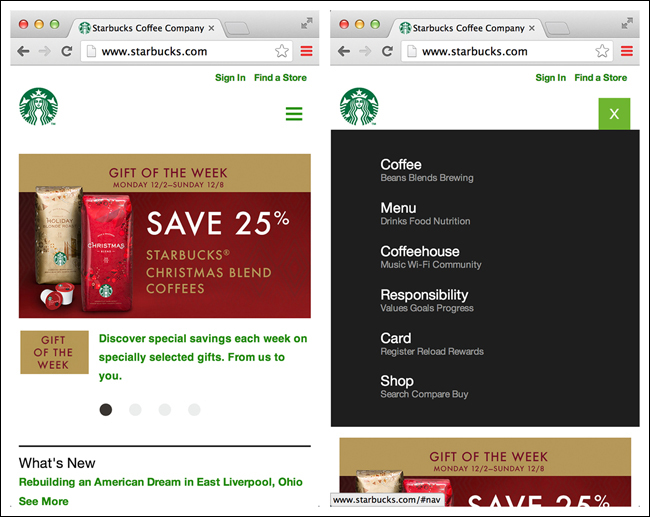The height and width of the screenshot is (517, 650).
Task: Click the Gift of the Week gold thumbnail
Action: (x=54, y=352)
